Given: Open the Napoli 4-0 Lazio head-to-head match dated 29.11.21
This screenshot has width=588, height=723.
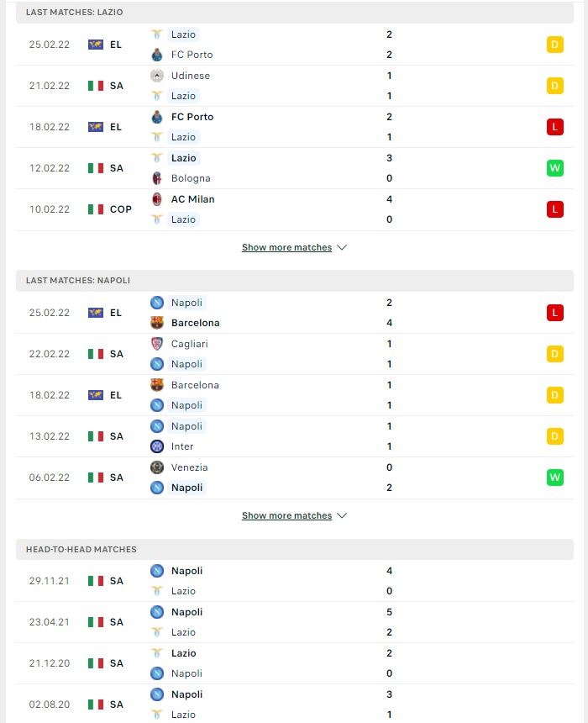Looking at the screenshot, I should [295, 581].
